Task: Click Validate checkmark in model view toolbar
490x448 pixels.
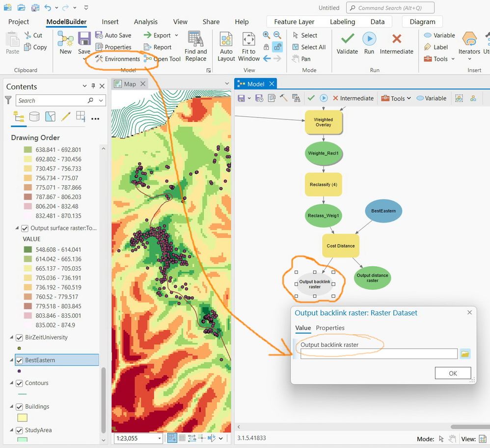Action: click(311, 98)
